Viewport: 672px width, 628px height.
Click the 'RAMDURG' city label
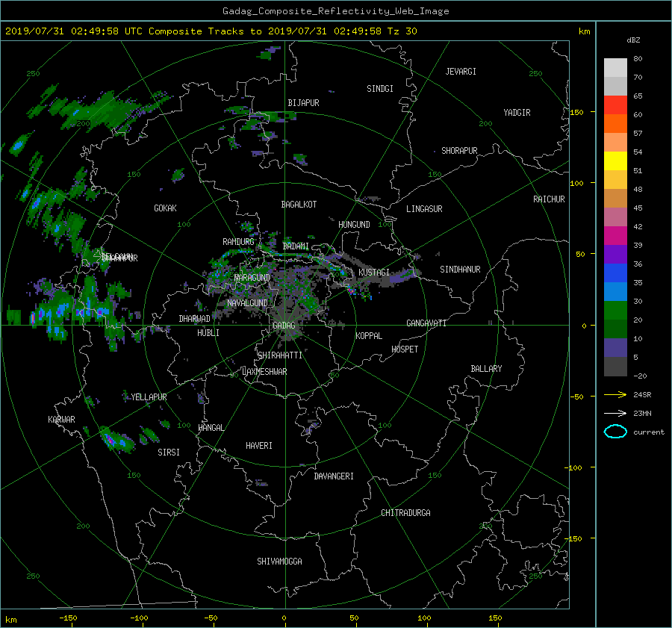[x=238, y=242]
